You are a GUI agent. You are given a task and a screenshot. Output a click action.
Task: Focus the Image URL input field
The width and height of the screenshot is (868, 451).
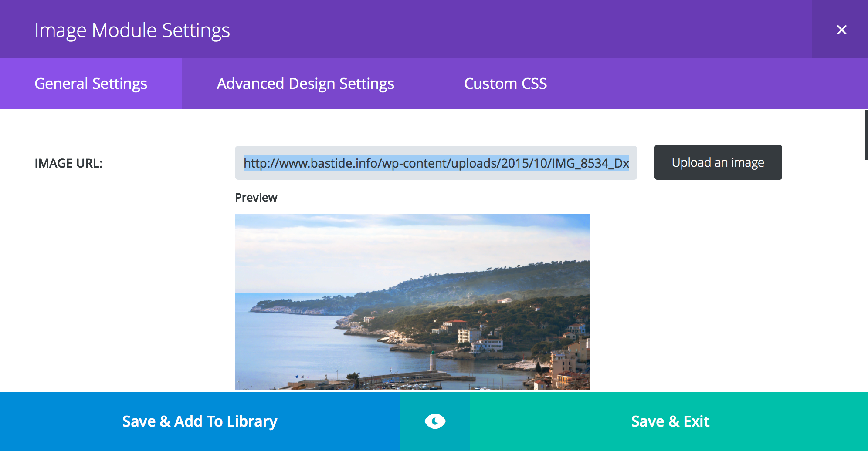pos(436,163)
